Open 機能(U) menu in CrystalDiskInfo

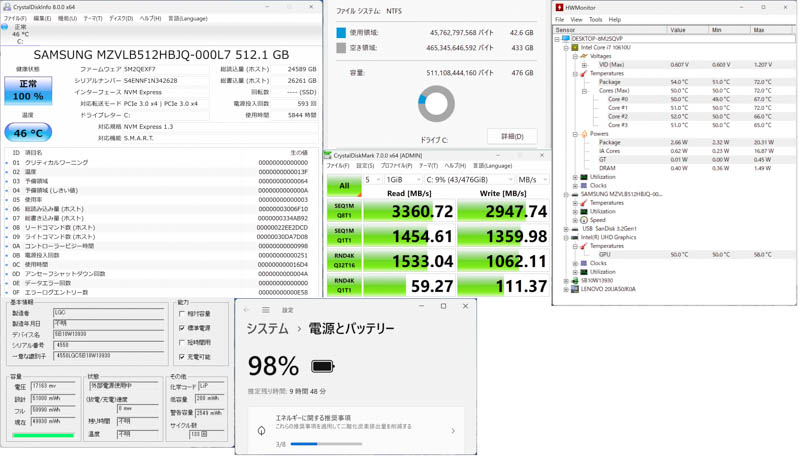pyautogui.click(x=67, y=18)
